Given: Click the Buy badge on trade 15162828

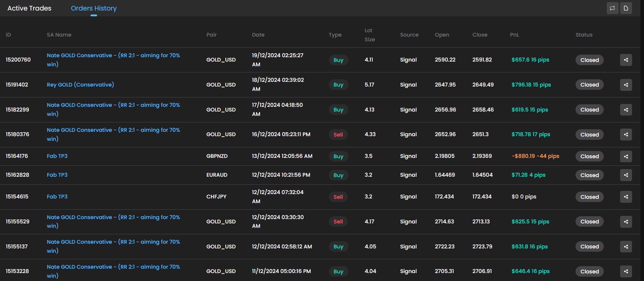Looking at the screenshot, I should point(338,175).
